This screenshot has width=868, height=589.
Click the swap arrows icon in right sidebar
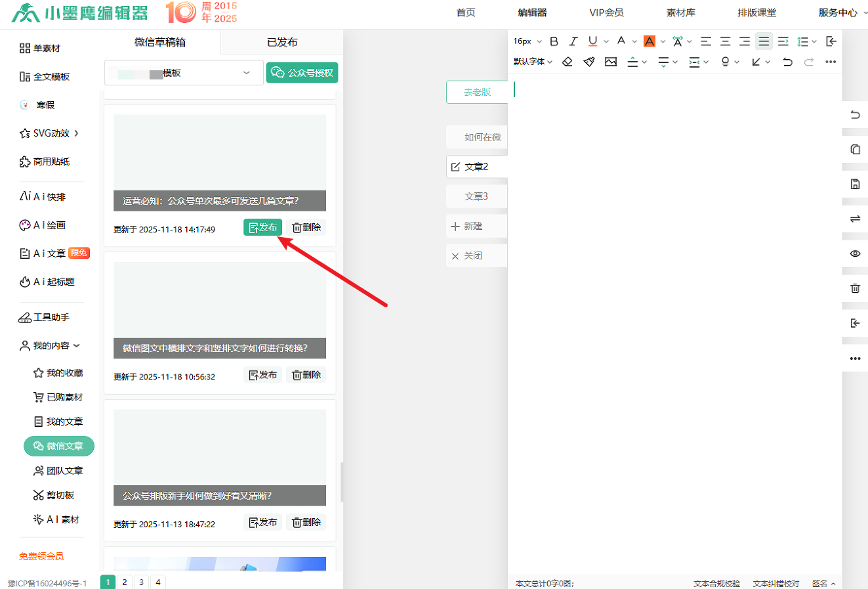855,219
